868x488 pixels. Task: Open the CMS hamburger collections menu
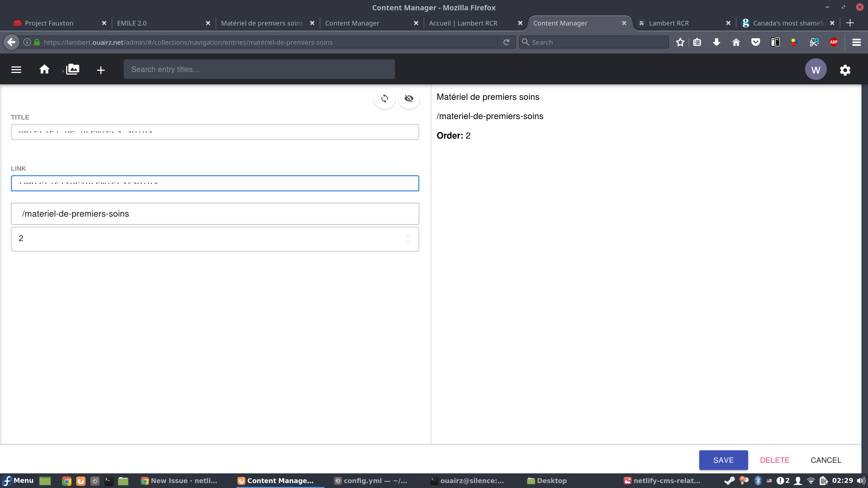(x=16, y=69)
